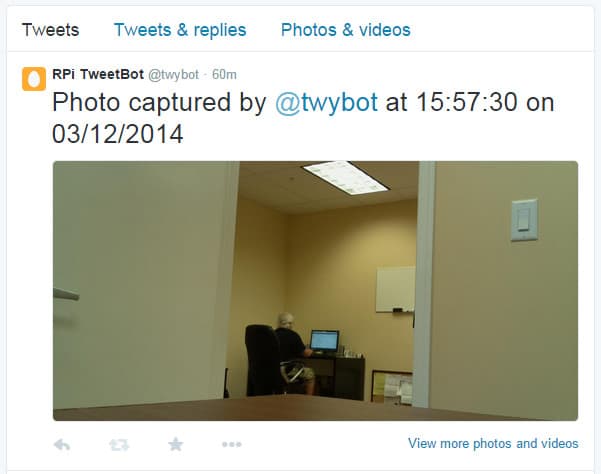Switch to the Tweets tab
Viewport: 601px width, 474px height.
[50, 30]
